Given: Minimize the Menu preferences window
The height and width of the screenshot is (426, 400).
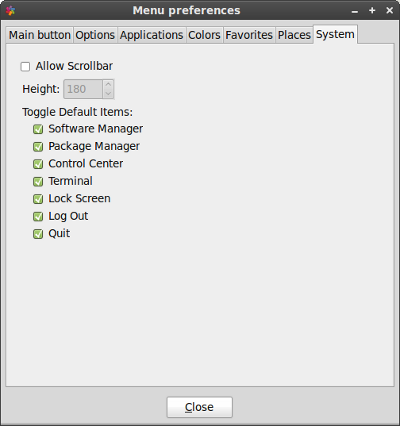Looking at the screenshot, I should tap(355, 11).
